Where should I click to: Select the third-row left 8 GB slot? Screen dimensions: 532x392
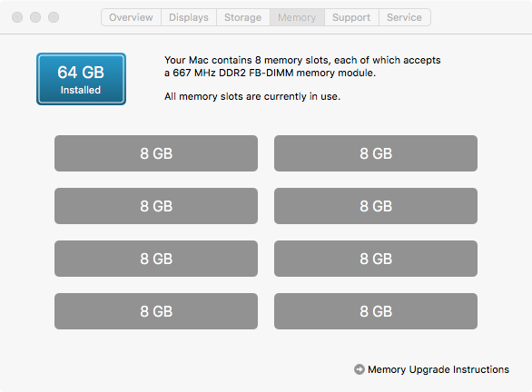[x=156, y=259]
